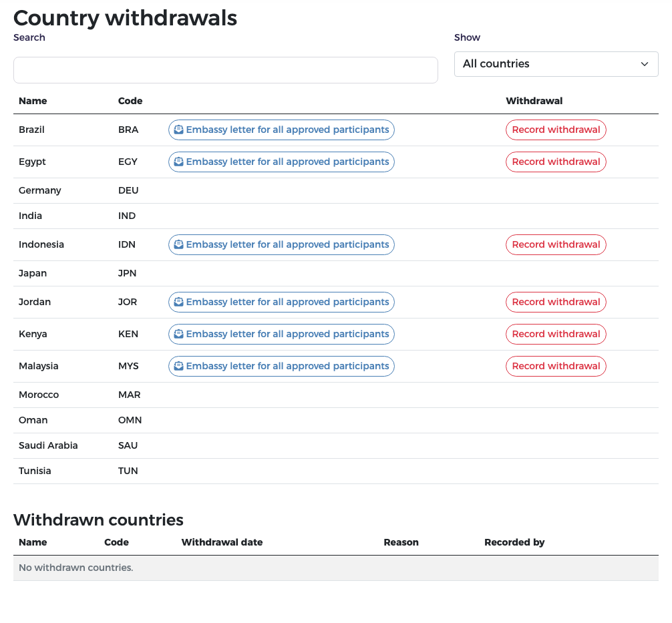672x623 pixels.
Task: Click the Kenya country name
Action: [x=33, y=335]
